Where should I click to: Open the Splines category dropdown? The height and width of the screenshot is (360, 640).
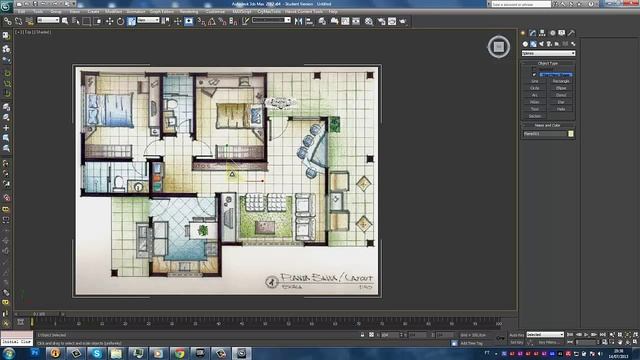click(549, 53)
